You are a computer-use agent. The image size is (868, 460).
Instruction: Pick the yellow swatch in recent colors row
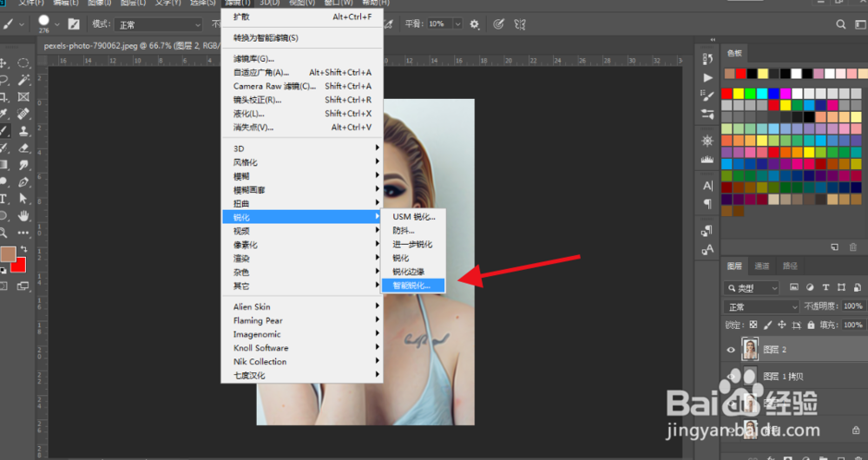tap(763, 74)
